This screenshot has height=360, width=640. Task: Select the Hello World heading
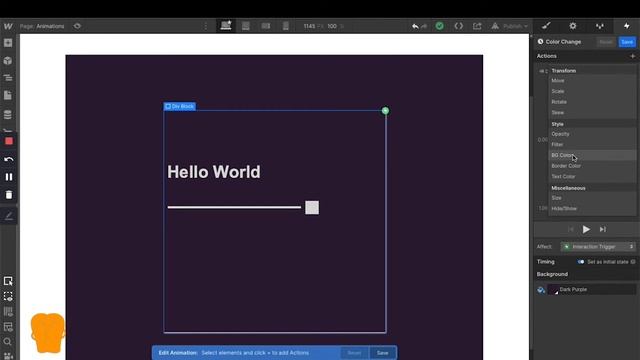coord(214,172)
